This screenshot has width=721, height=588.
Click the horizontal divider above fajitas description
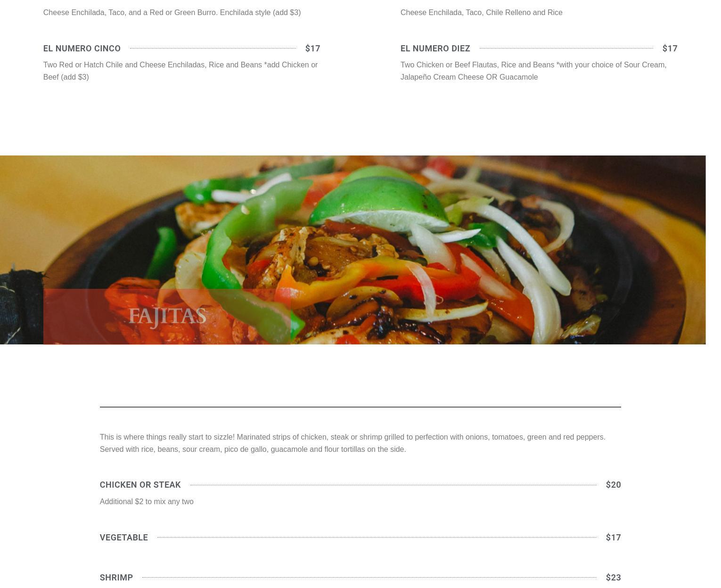pos(360,407)
